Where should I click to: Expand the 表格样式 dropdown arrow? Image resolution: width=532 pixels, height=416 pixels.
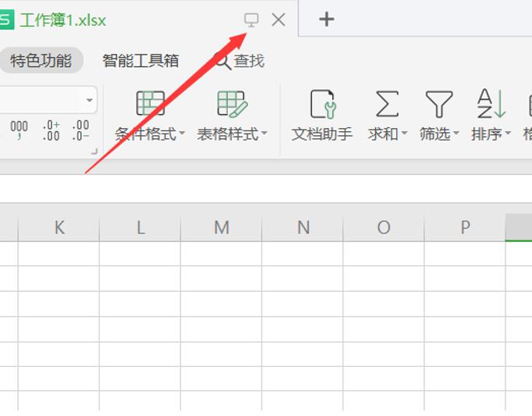coord(264,134)
